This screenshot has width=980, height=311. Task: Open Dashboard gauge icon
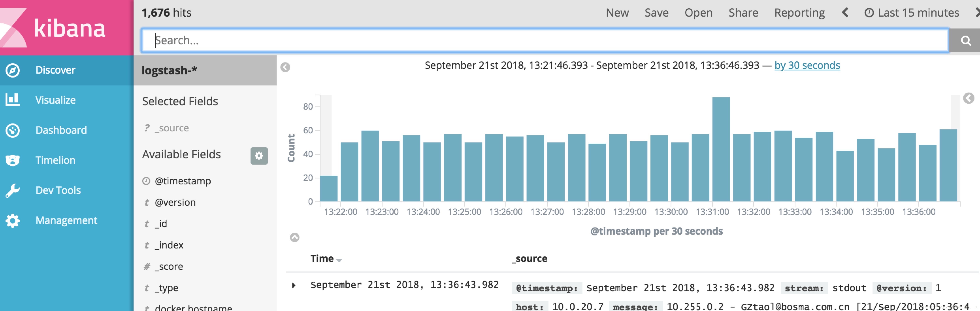[x=13, y=130]
